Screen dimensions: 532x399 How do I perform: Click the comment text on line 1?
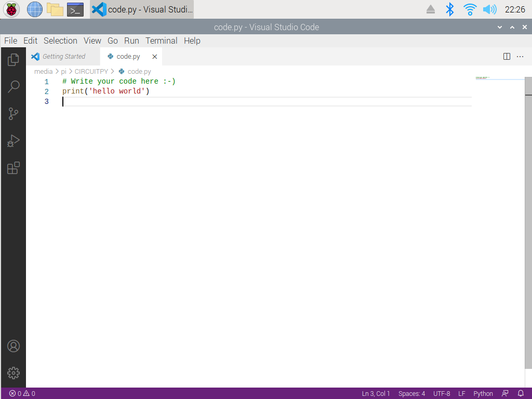[119, 82]
